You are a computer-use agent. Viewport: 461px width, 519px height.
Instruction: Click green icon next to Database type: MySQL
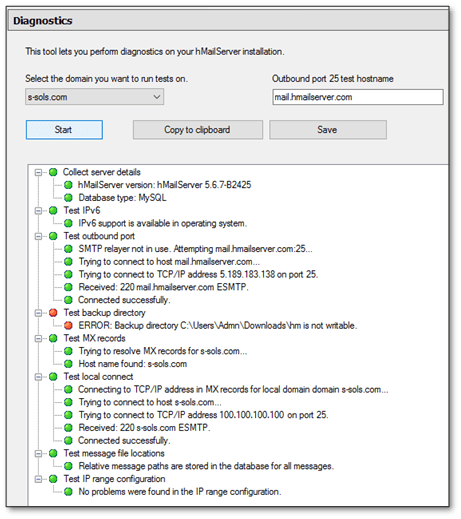coord(68,198)
